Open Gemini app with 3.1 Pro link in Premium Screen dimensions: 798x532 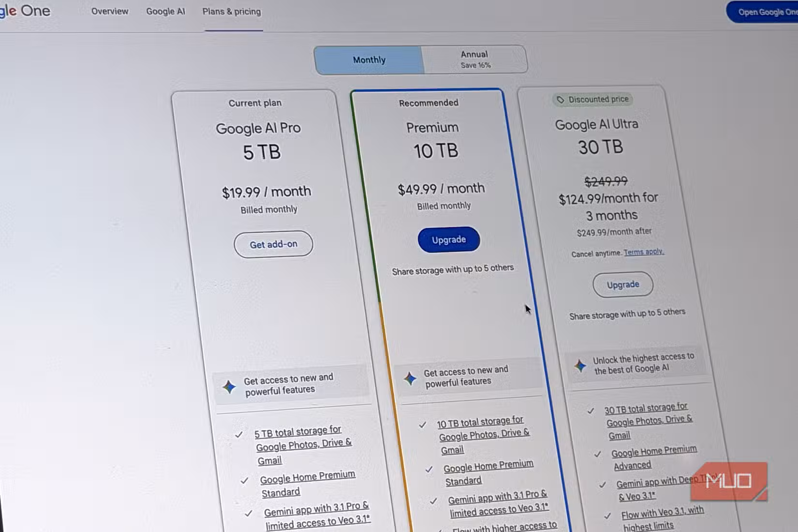(498, 503)
